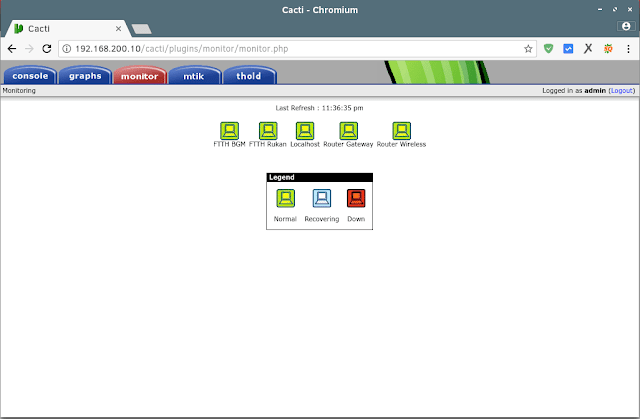Click the Router Gateway label
Screen dimensions: 640x419
(348, 144)
